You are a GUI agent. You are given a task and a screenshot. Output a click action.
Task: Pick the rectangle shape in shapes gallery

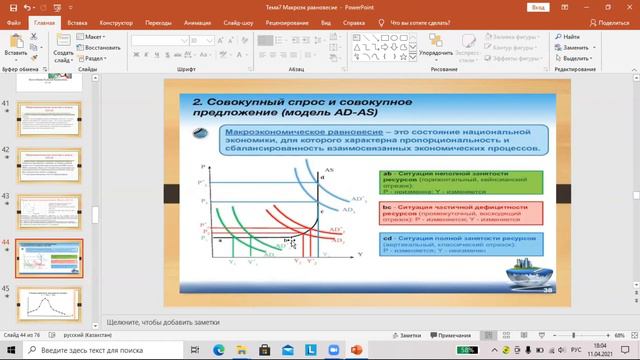pos(384,38)
